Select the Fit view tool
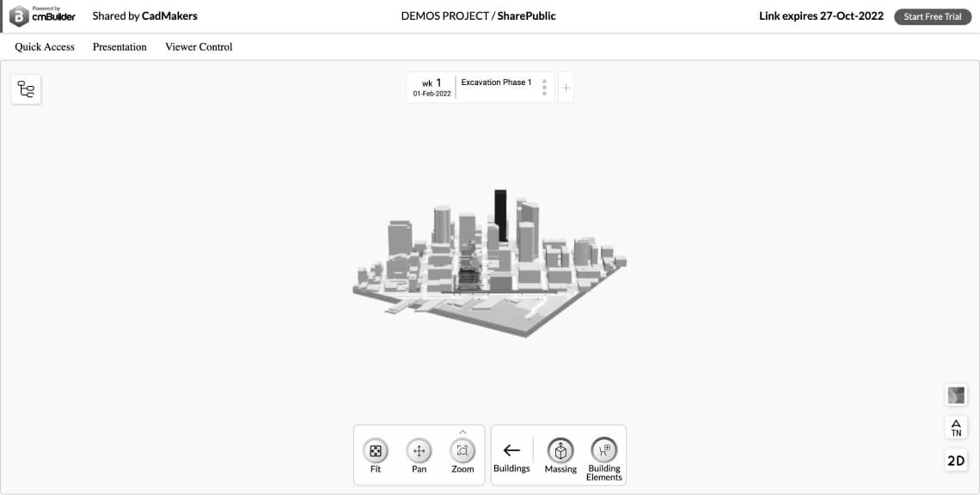 375,450
